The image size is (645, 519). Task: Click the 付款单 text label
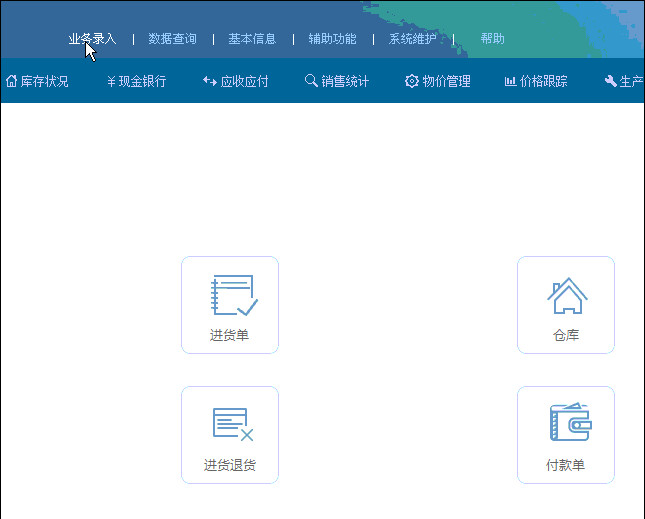565,465
